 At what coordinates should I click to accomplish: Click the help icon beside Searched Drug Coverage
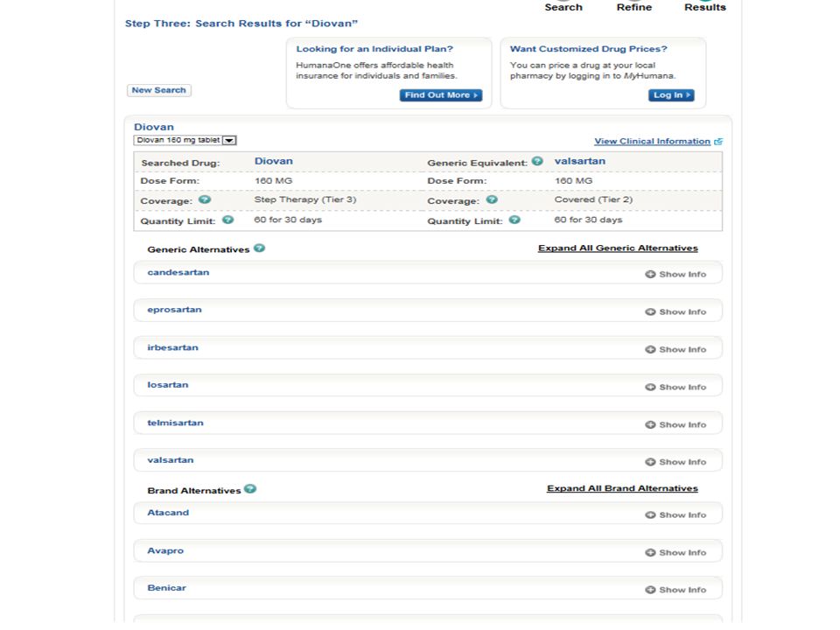(x=205, y=199)
